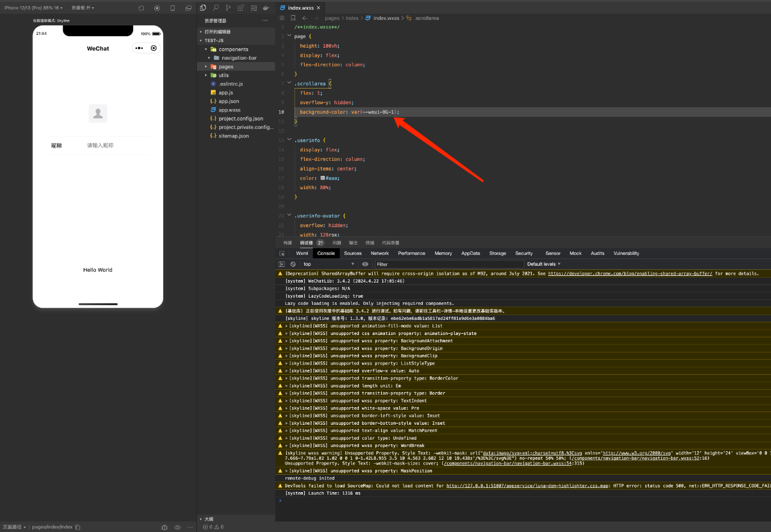
Task: Open project.config.json in the file tree
Action: point(241,119)
